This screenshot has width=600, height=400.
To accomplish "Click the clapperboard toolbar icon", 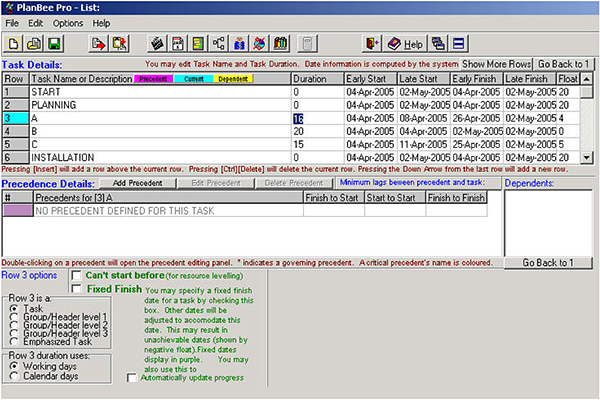I will (157, 44).
